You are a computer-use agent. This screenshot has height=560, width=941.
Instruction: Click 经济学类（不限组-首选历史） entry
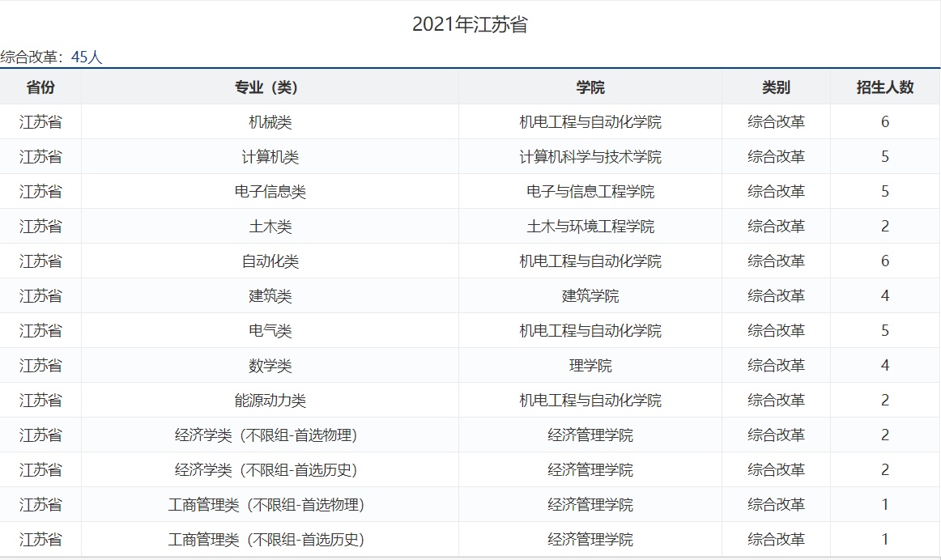[266, 470]
